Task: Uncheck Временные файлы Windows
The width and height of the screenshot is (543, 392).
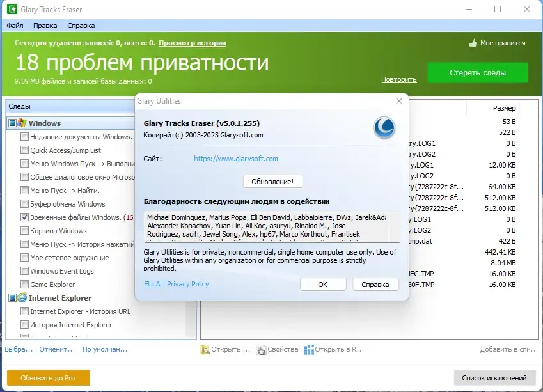Action: pyautogui.click(x=24, y=217)
